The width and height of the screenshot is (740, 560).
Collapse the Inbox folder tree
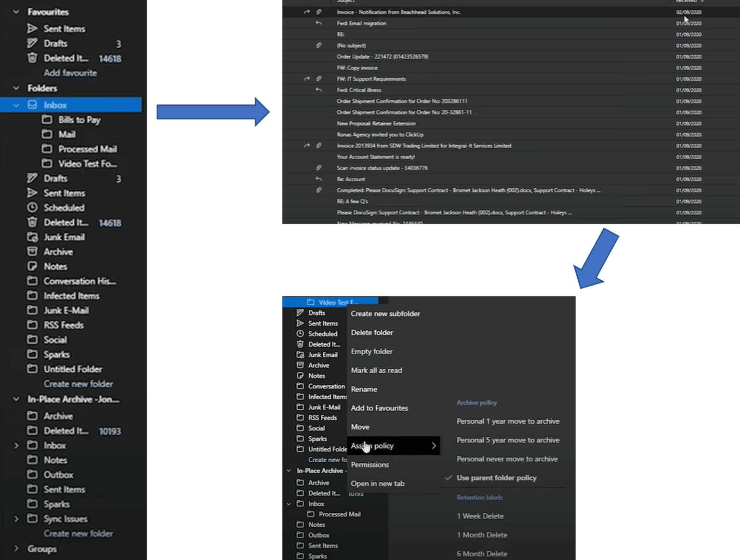16,105
